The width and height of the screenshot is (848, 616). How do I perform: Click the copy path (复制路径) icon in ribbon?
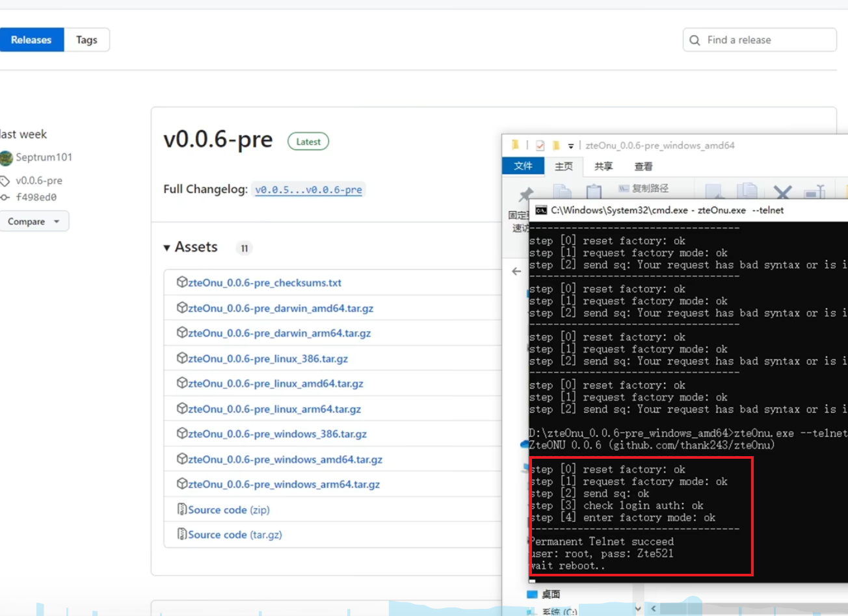(x=624, y=188)
